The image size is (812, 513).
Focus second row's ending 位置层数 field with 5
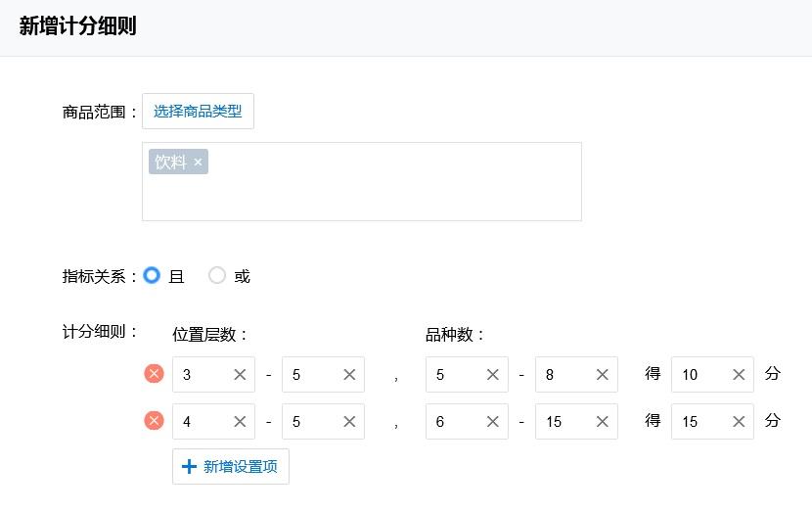[x=310, y=421]
